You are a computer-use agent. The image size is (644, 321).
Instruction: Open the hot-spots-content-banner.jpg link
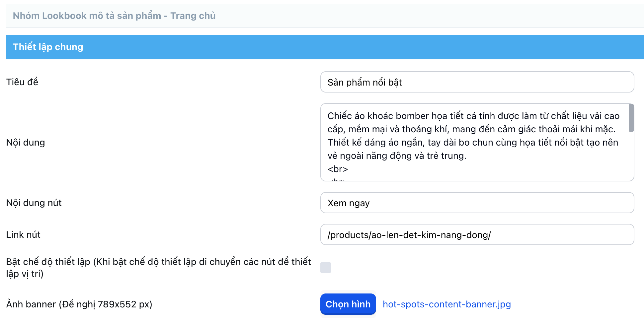pos(446,304)
